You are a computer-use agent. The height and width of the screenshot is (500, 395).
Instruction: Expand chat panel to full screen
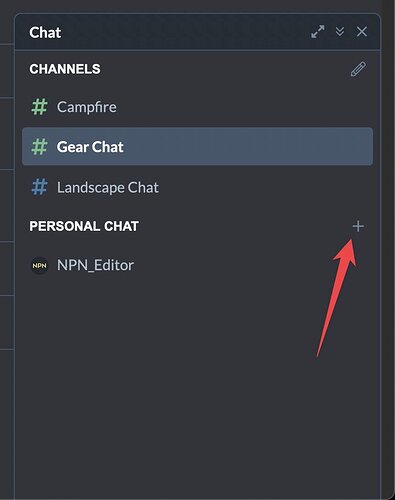[x=318, y=32]
